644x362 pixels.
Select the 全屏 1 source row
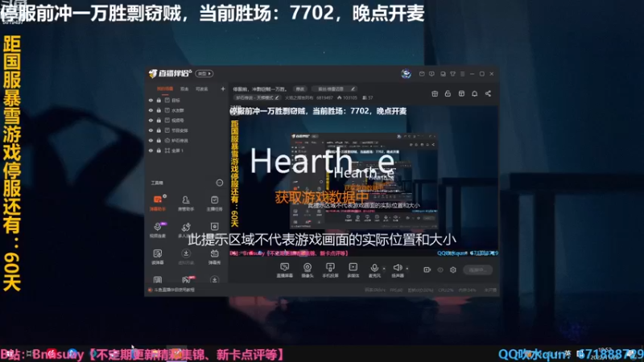click(x=187, y=150)
